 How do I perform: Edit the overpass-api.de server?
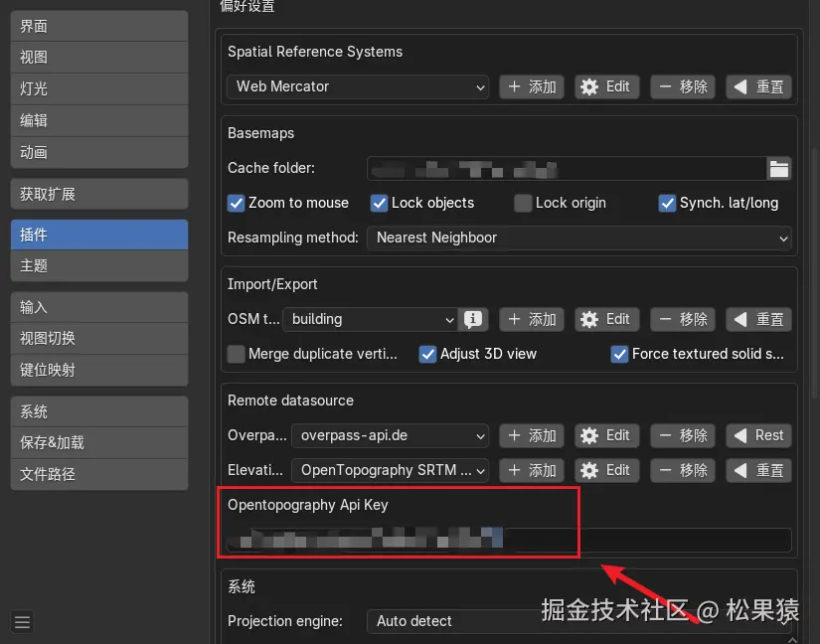[606, 435]
